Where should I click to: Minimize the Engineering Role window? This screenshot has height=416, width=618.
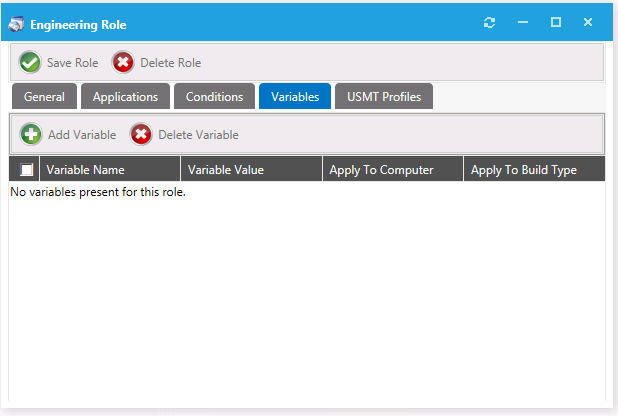coord(522,23)
